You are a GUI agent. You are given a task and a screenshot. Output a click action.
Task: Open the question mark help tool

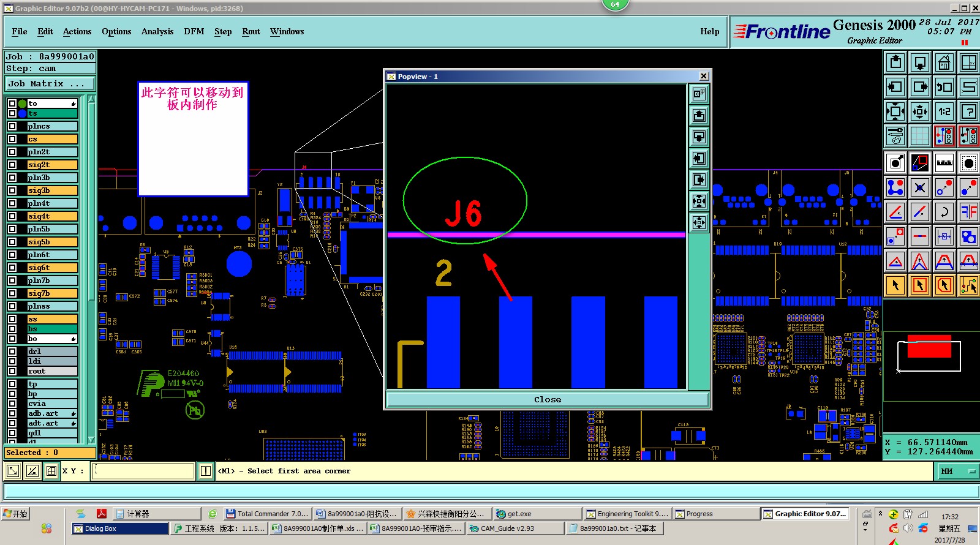[x=968, y=111]
